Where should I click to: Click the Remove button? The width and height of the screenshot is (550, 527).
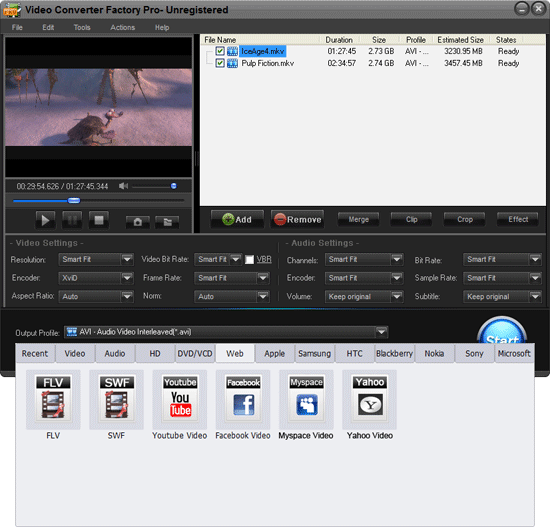click(x=297, y=220)
